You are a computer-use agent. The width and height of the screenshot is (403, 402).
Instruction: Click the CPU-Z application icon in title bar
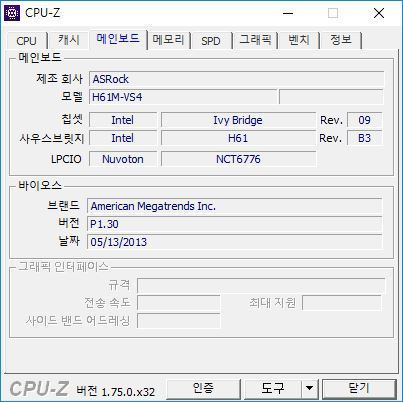[x=12, y=13]
